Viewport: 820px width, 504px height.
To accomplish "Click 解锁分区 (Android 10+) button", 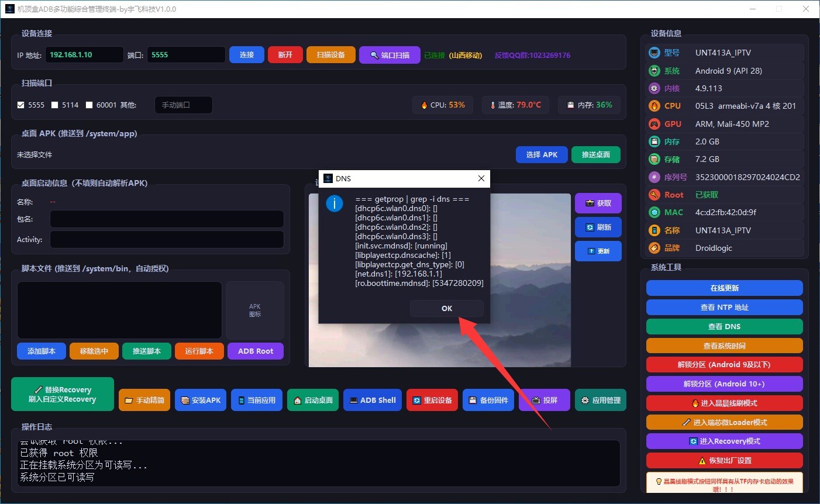I will click(725, 384).
